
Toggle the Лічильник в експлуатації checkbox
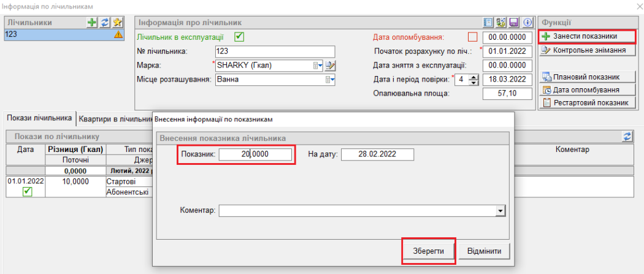pos(240,37)
